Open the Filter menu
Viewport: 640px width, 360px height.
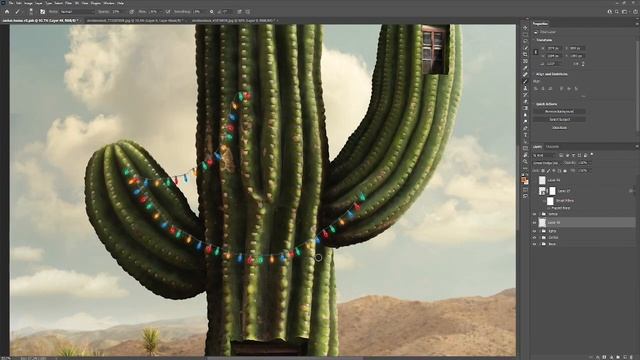coord(69,3)
